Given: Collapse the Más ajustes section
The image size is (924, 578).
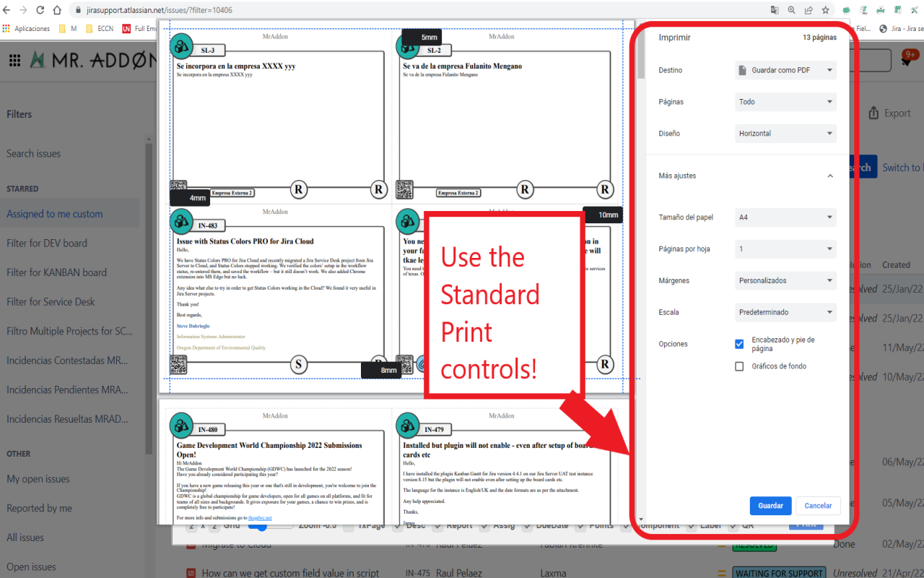Looking at the screenshot, I should click(x=830, y=176).
